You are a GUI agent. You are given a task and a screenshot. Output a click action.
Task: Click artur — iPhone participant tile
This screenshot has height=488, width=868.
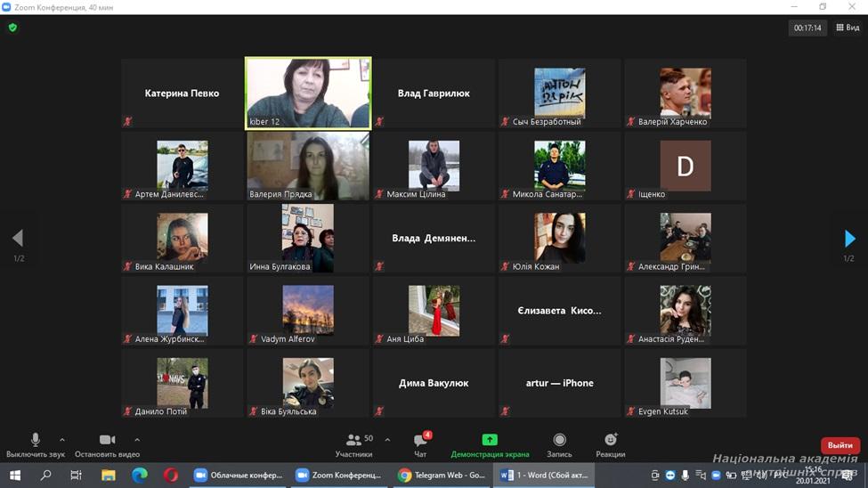(x=560, y=383)
